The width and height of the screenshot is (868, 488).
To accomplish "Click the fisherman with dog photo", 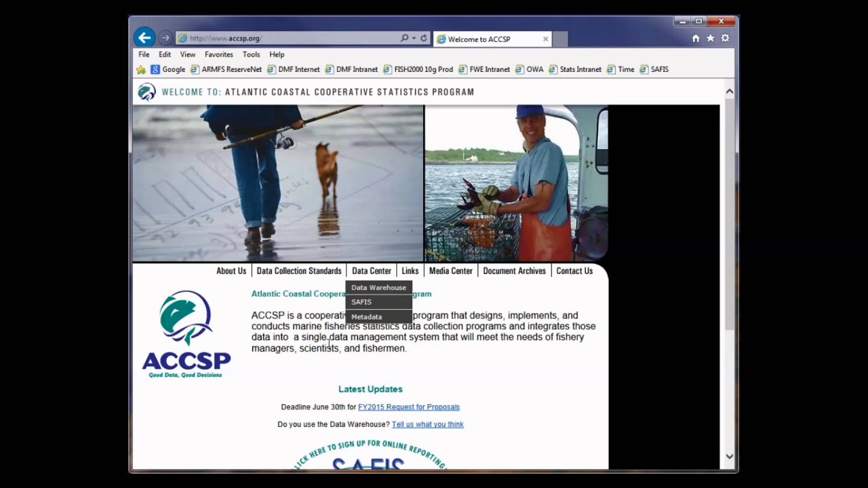I will (278, 183).
